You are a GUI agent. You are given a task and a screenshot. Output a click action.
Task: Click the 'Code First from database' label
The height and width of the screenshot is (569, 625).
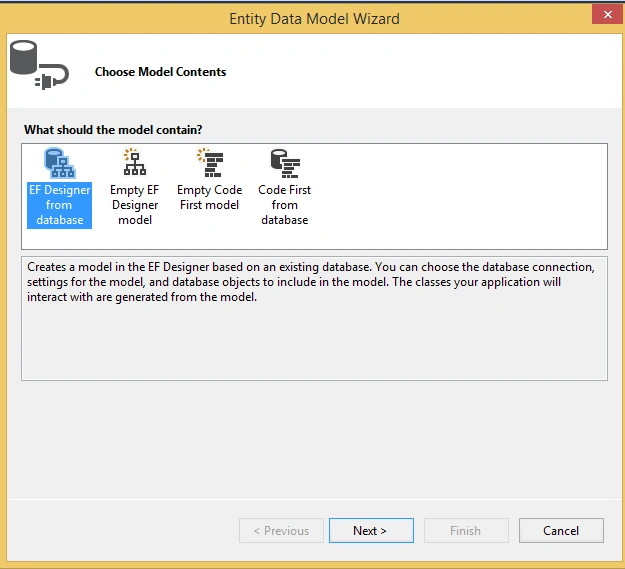[285, 205]
